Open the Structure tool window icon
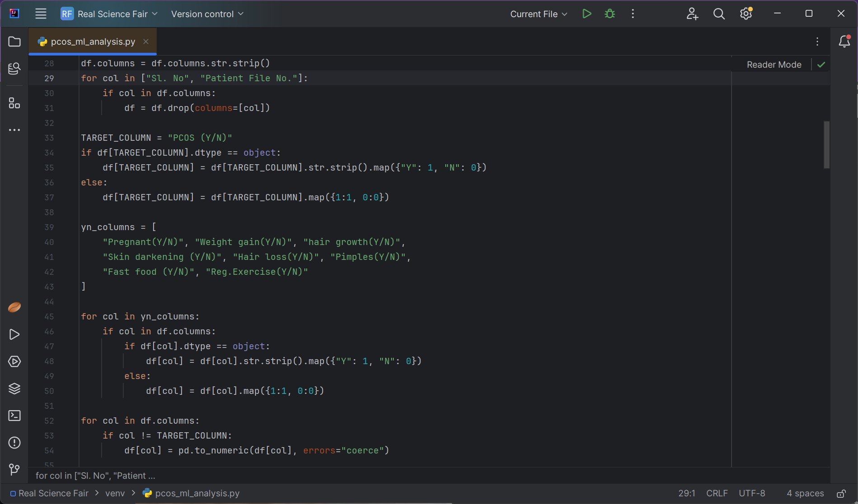The height and width of the screenshot is (504, 858). tap(14, 103)
